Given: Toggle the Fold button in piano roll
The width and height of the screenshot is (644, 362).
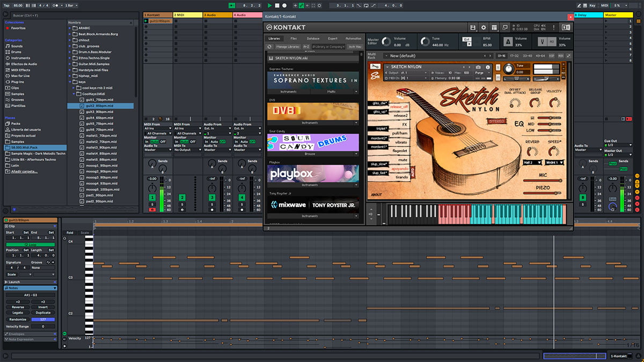Looking at the screenshot, I should [70, 232].
